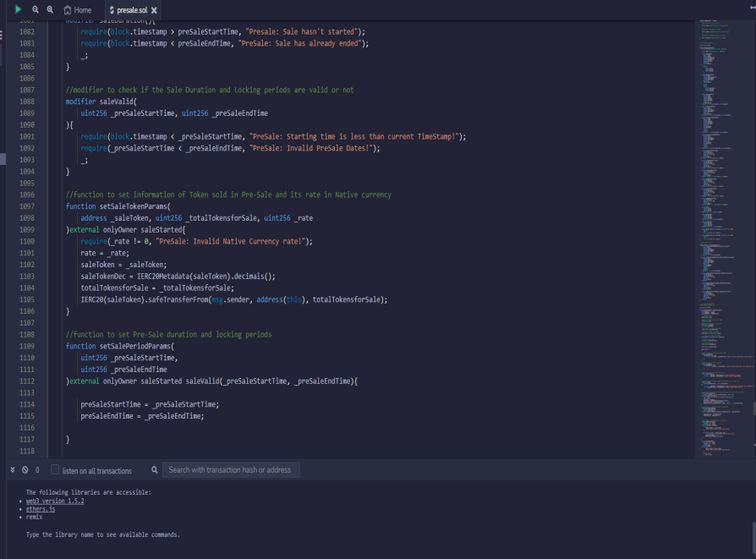Screen dimensions: 756x559
Task: Focus the transaction hash or address search field
Action: tap(231, 470)
